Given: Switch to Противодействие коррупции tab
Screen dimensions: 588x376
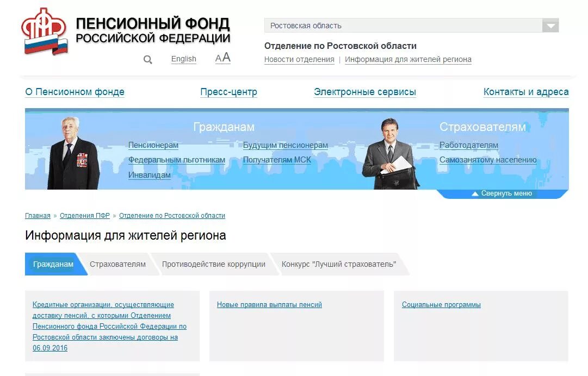Looking at the screenshot, I should pos(214,265).
